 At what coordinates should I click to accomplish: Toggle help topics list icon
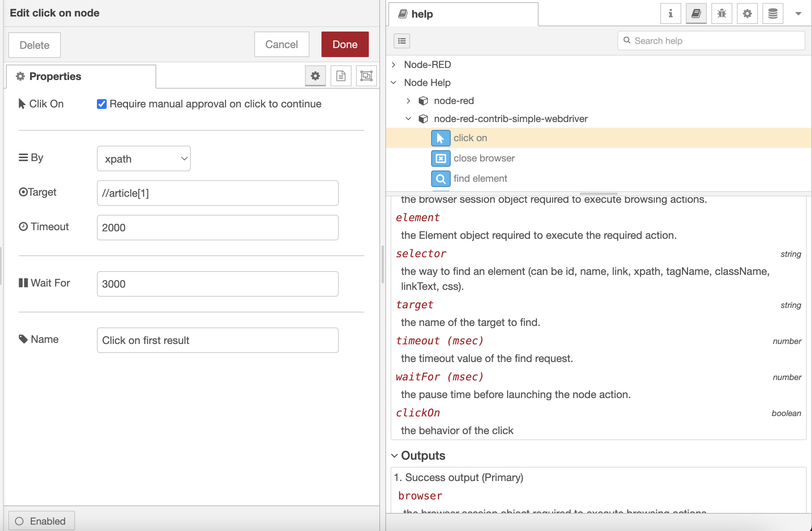point(402,41)
